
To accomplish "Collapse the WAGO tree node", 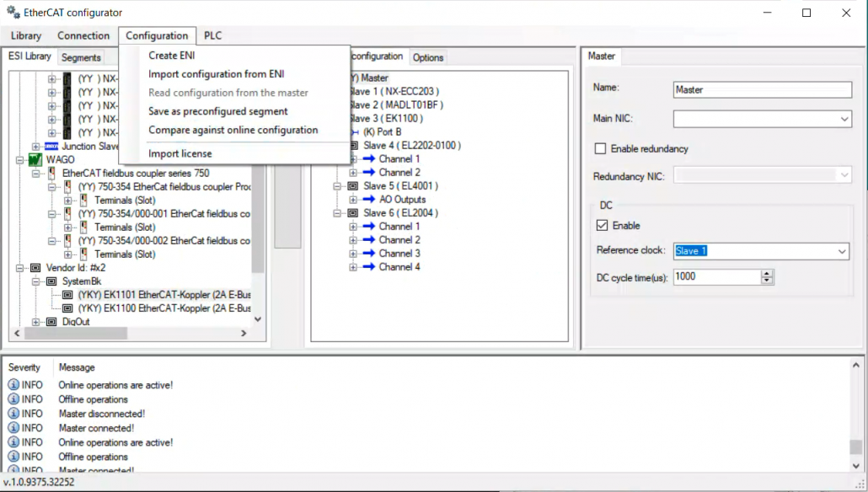I will pos(20,160).
